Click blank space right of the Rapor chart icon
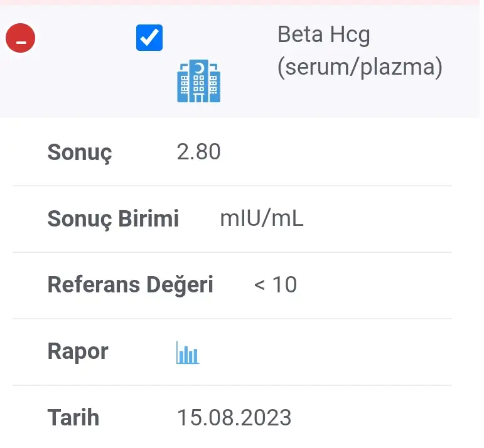Image resolution: width=484 pixels, height=448 pixels. [326, 352]
